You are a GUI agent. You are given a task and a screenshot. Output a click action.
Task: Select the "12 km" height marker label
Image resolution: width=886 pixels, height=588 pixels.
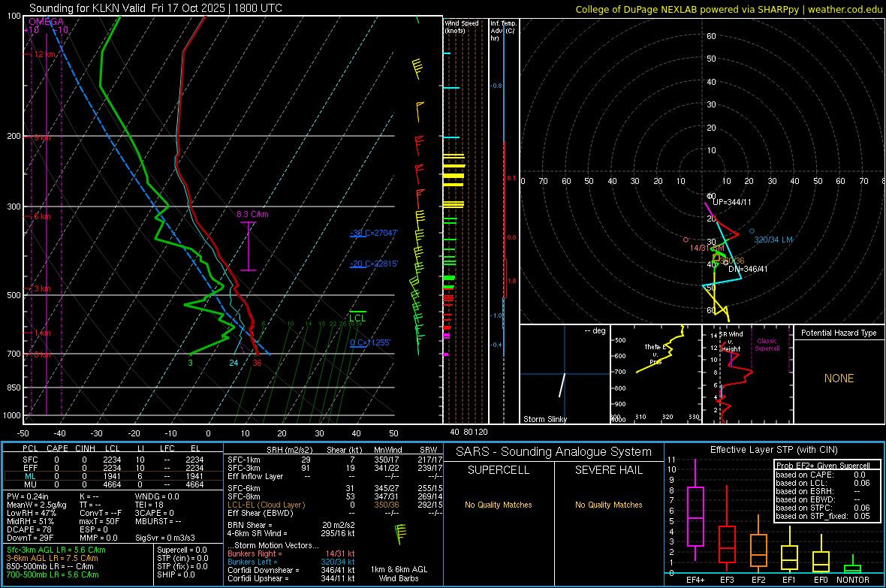45,54
